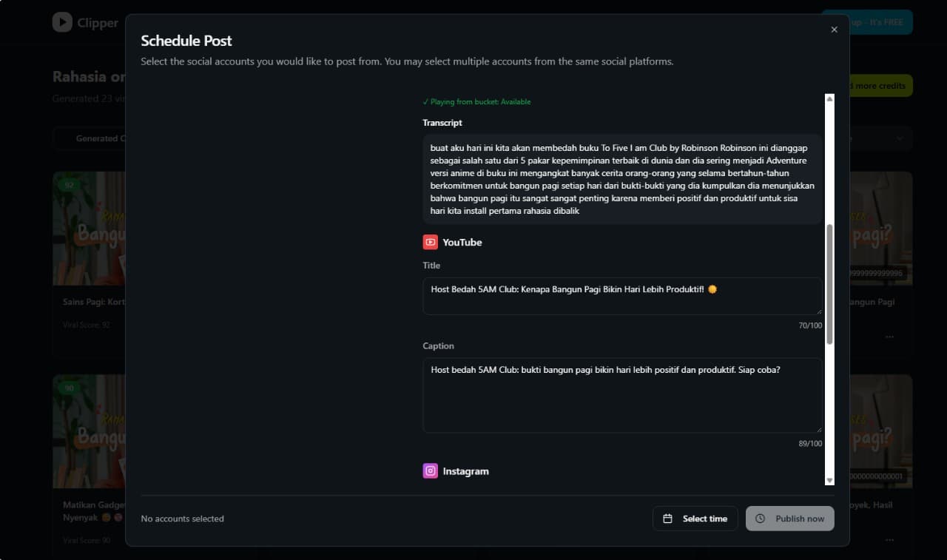
Task: Click the dialog's vertical scrollbar thumb
Action: point(829,285)
